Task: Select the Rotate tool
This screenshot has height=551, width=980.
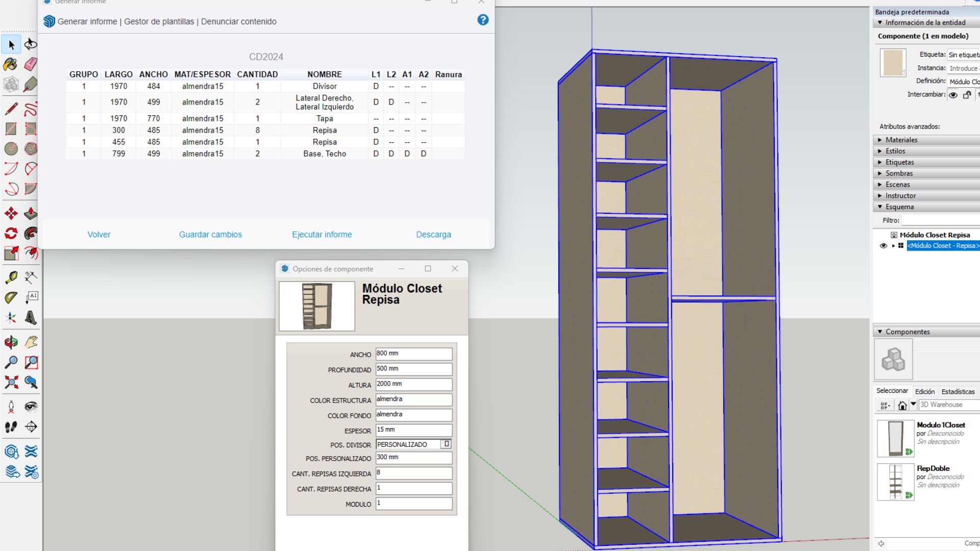Action: pyautogui.click(x=10, y=234)
